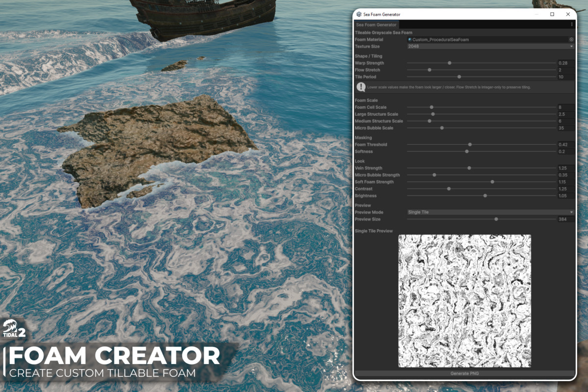
Task: Click the Flow Stretch value field 2
Action: coord(565,70)
